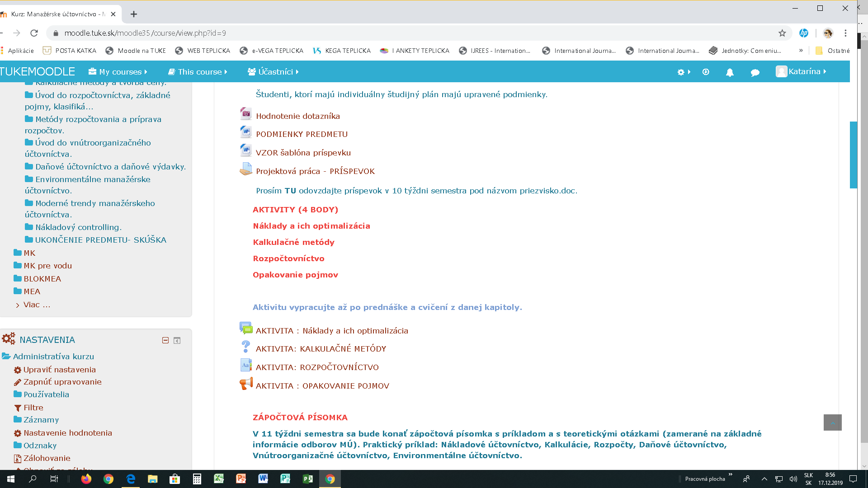Expand the This course menu
This screenshot has height=488, width=868.
198,72
